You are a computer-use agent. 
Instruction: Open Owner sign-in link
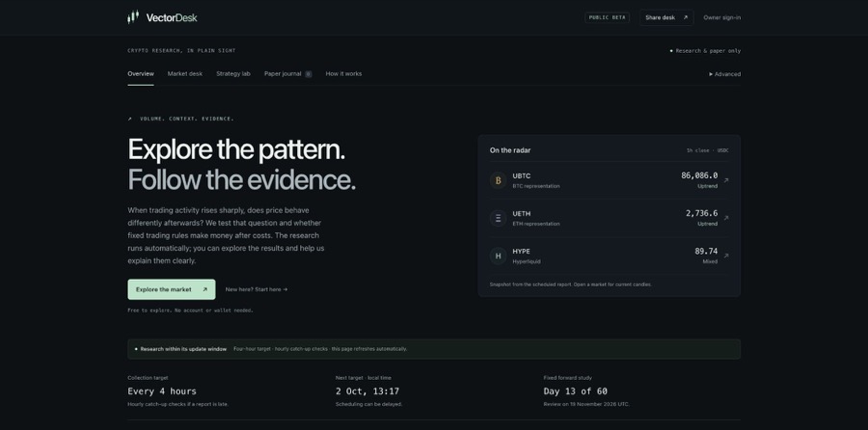click(x=721, y=17)
